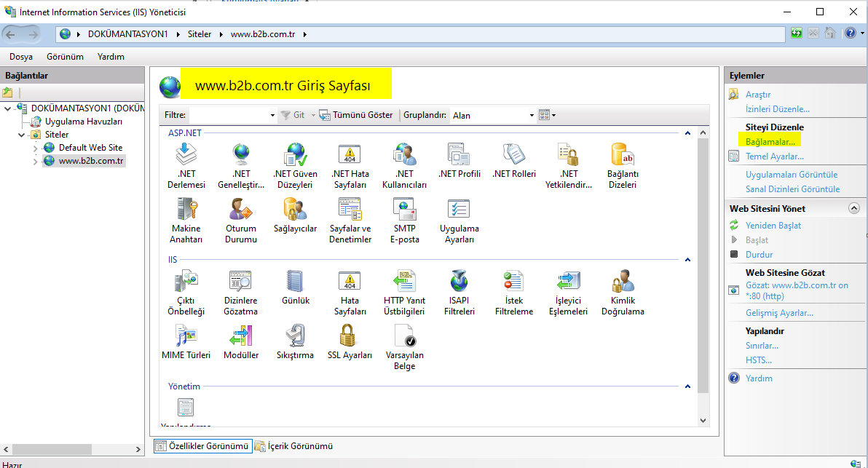Image resolution: width=868 pixels, height=468 pixels.
Task: Open HTTP Yanıt Üstbilgileri feature
Action: point(404,292)
